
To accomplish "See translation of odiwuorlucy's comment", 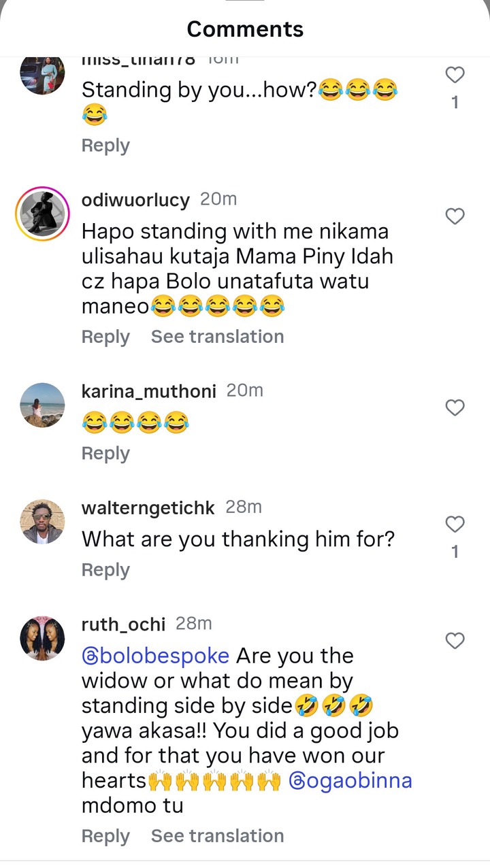I will point(217,337).
